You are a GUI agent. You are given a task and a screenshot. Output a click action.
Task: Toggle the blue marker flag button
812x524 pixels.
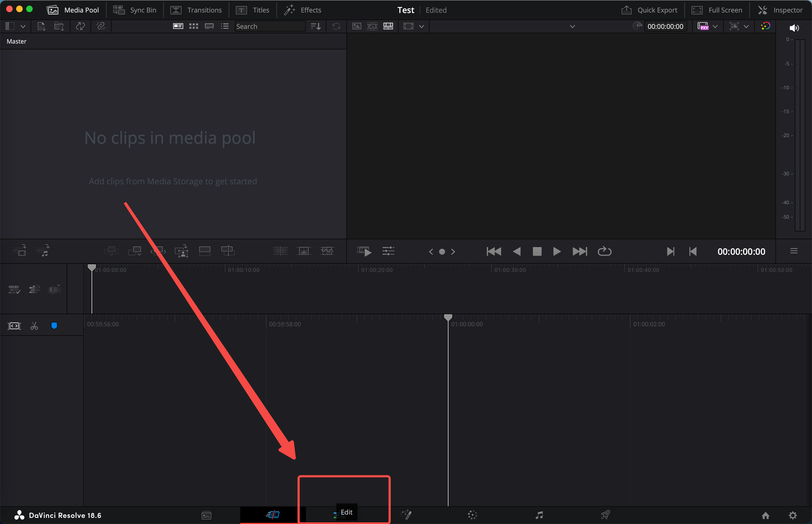pos(54,326)
